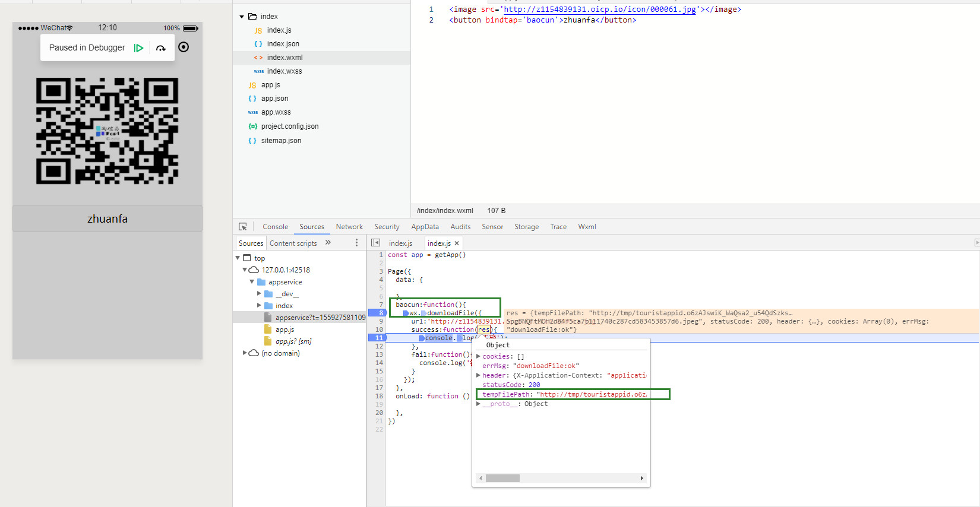
Task: Switch to the Audits tab
Action: 460,227
